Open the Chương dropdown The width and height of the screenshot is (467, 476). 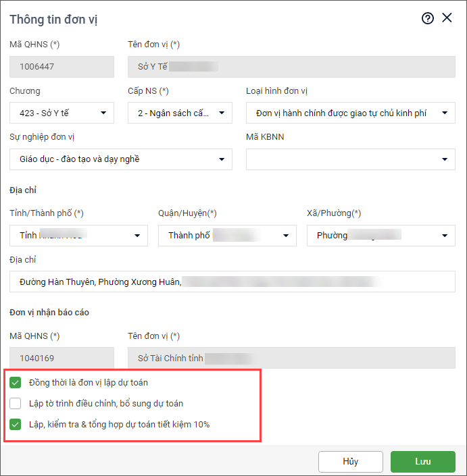coord(62,113)
